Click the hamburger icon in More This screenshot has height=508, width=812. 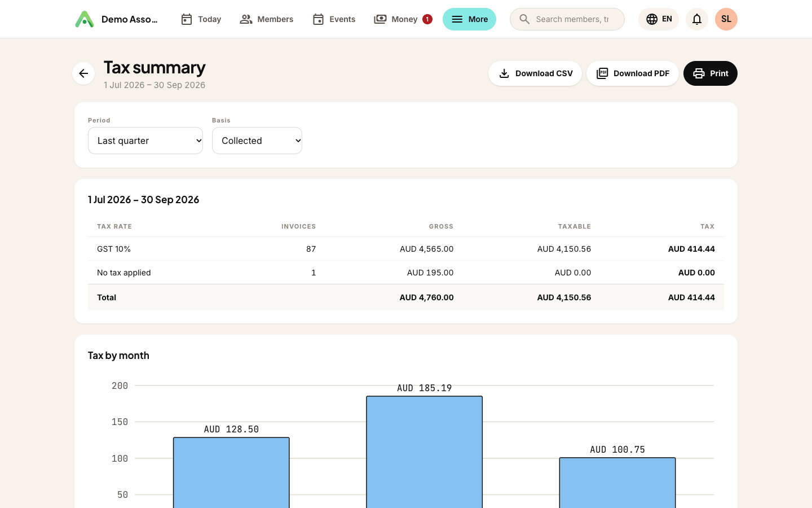pyautogui.click(x=457, y=19)
